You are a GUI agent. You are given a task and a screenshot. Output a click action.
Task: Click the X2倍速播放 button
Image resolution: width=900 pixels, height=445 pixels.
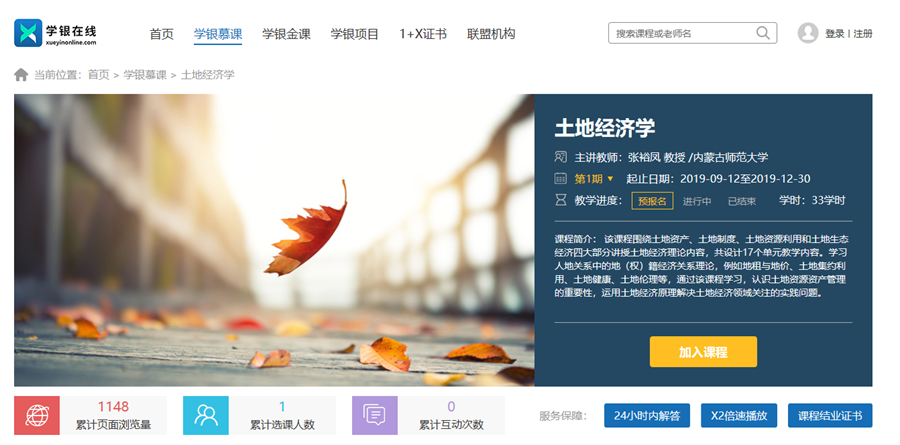tap(739, 416)
